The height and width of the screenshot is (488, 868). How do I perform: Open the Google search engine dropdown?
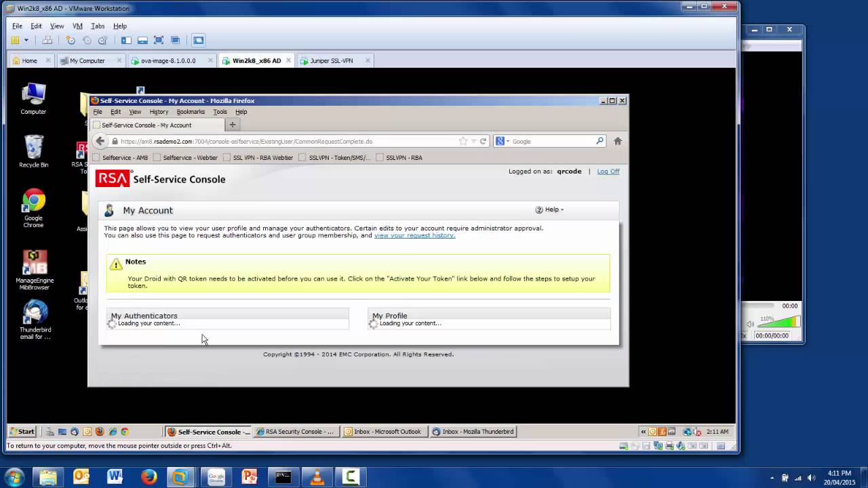502,141
